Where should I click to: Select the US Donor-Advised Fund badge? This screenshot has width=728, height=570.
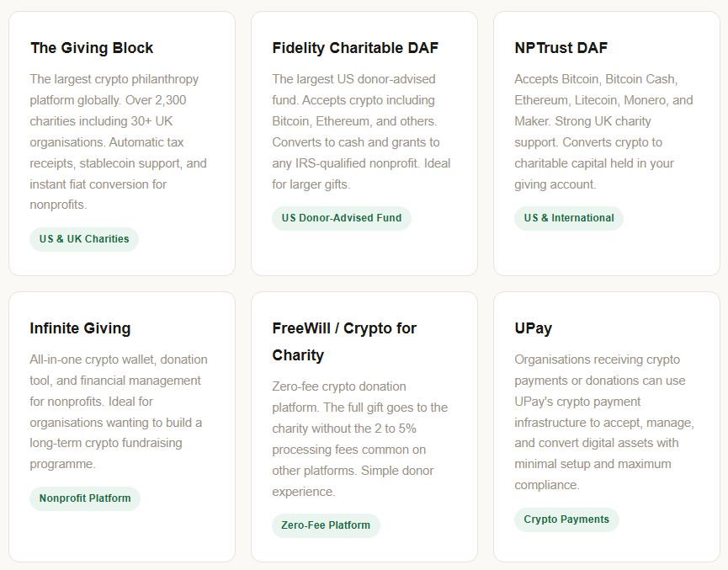click(341, 218)
